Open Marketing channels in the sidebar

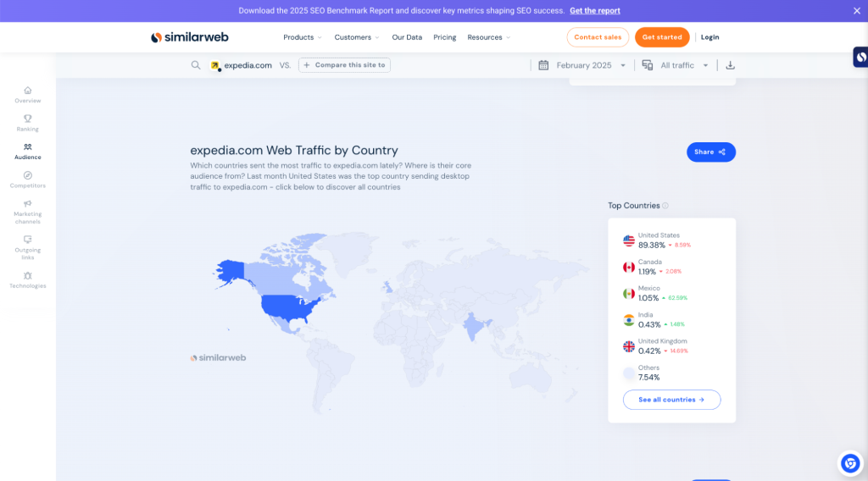pos(28,212)
